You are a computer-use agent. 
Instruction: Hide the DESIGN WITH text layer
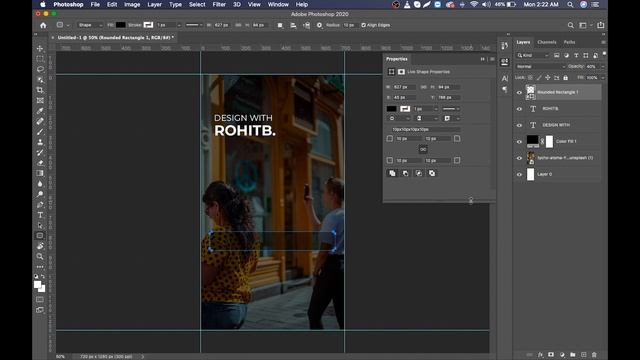(x=519, y=125)
